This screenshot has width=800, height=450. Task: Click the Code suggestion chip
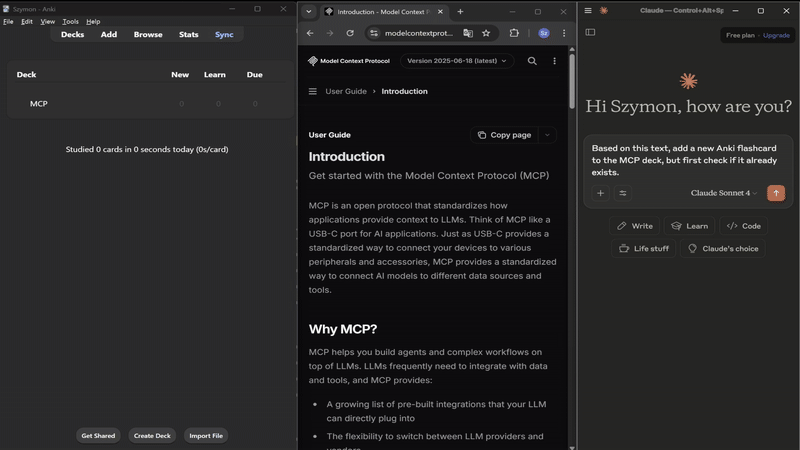[x=743, y=226]
